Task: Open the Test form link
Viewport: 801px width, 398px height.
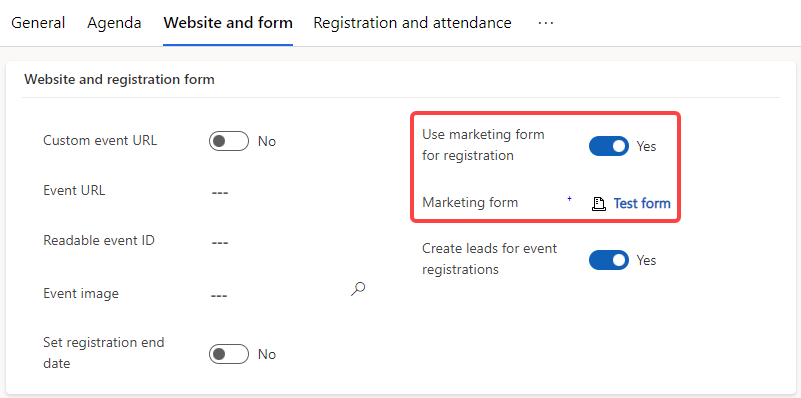Action: click(642, 203)
